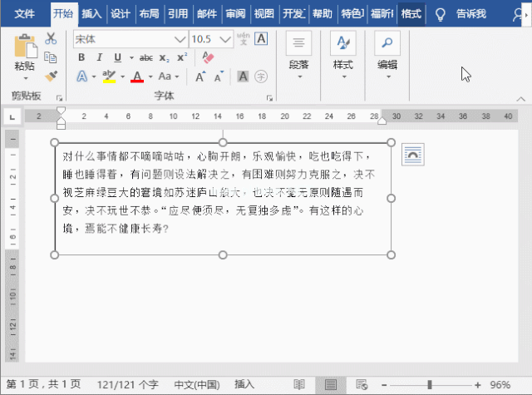The height and width of the screenshot is (395, 532).
Task: Open the font name dropdown 宋体
Action: [x=180, y=39]
